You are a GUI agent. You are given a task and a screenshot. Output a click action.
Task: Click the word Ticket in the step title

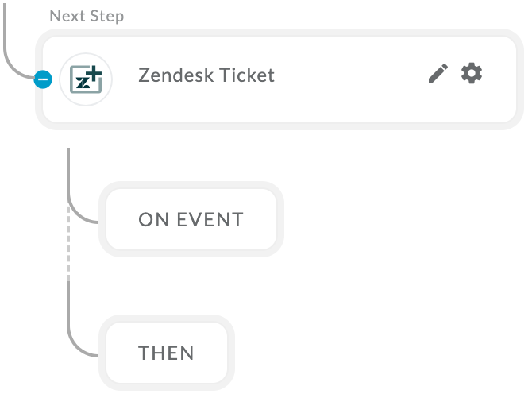(x=247, y=75)
